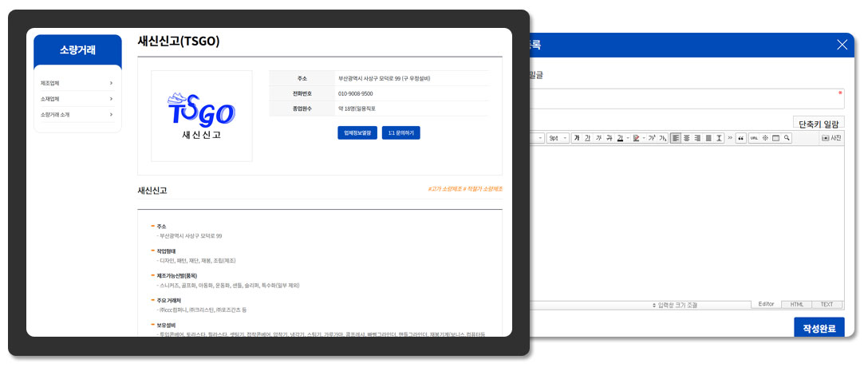Viewport: 868px width, 375px height.
Task: Switch to the Editor tab
Action: pyautogui.click(x=766, y=304)
